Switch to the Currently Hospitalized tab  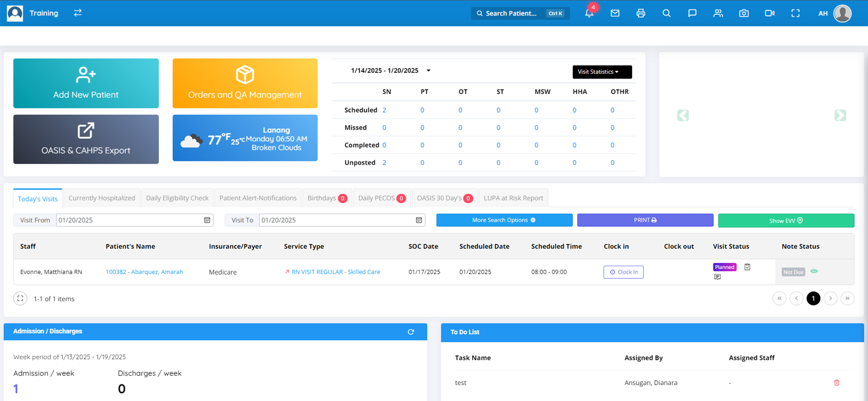(x=102, y=198)
